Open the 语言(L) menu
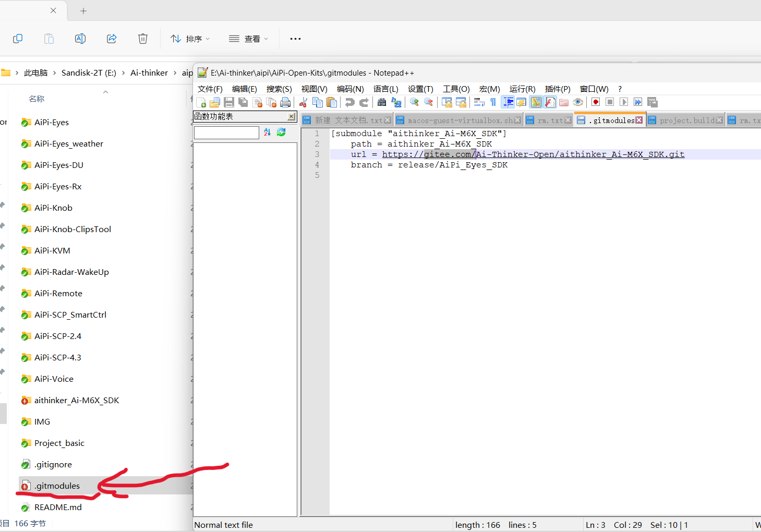This screenshot has height=532, width=761. pos(386,89)
